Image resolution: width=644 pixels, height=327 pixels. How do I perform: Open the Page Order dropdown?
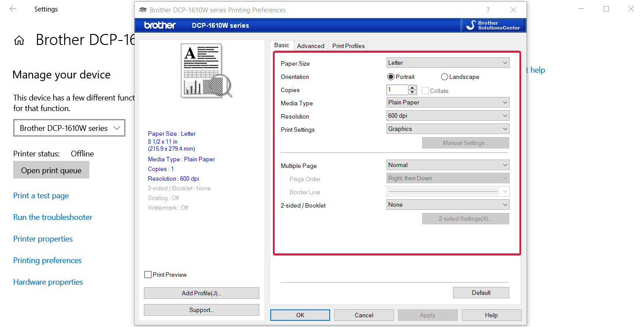coord(448,178)
